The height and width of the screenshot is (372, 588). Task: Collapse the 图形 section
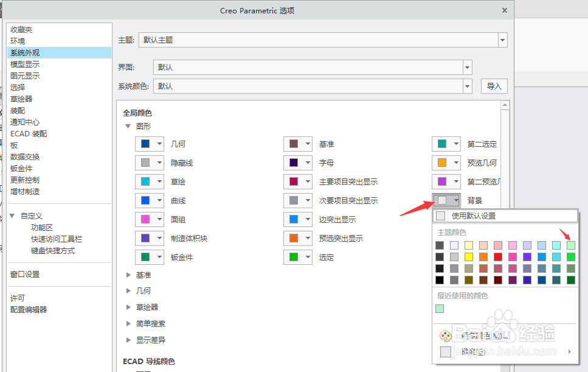coord(128,126)
